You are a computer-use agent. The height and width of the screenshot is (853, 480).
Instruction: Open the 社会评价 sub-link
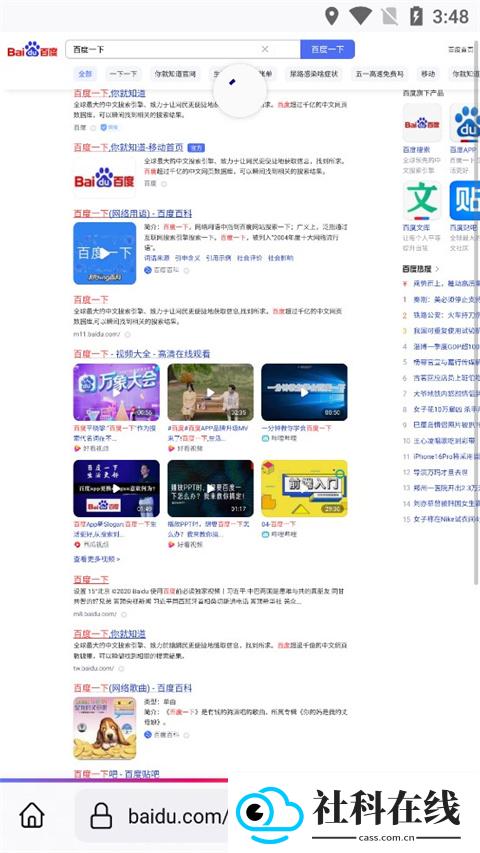(249, 258)
